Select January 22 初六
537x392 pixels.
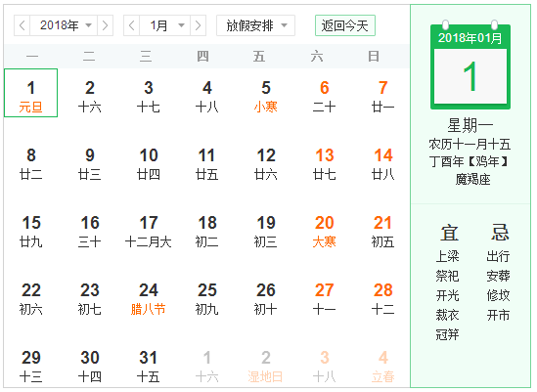click(31, 298)
